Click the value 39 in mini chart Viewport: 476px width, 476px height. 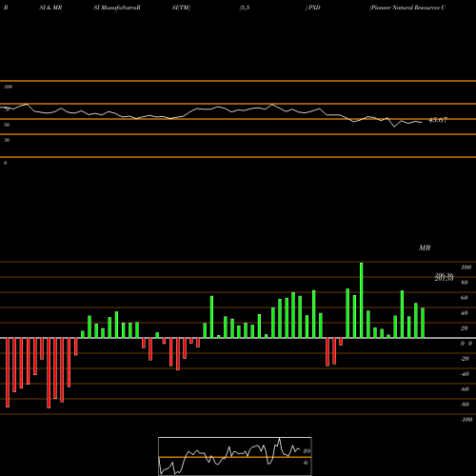pyautogui.click(x=307, y=451)
